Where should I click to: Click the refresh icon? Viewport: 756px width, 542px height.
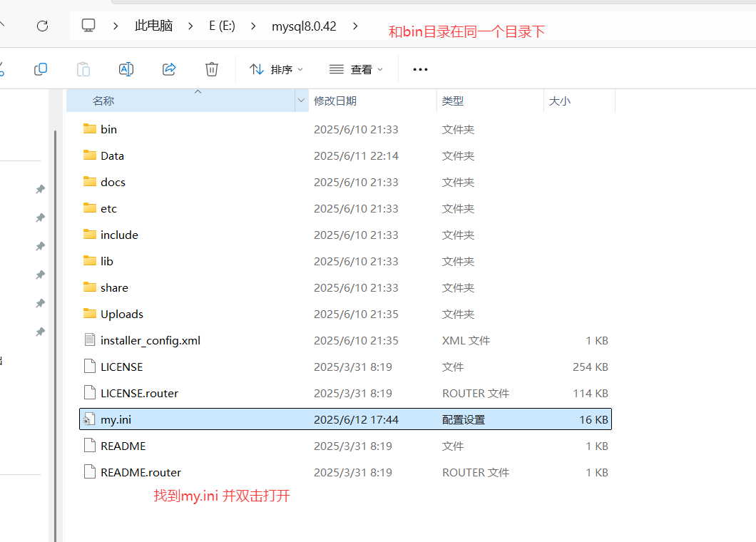[42, 26]
